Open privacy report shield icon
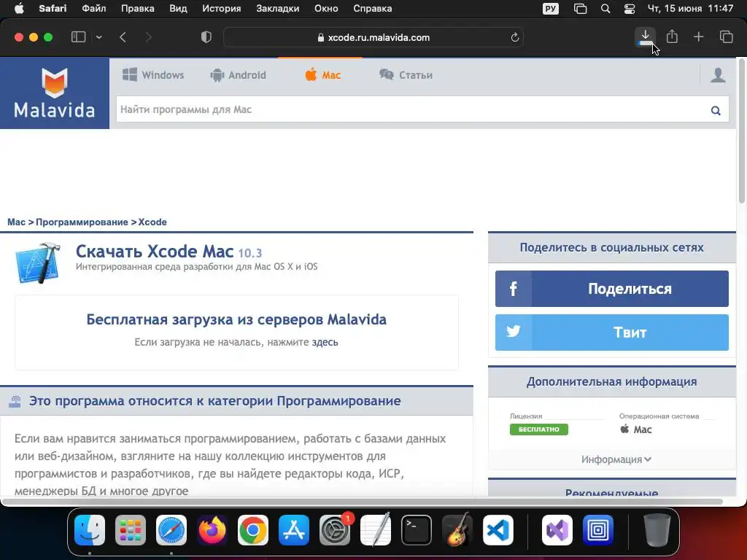 (206, 37)
